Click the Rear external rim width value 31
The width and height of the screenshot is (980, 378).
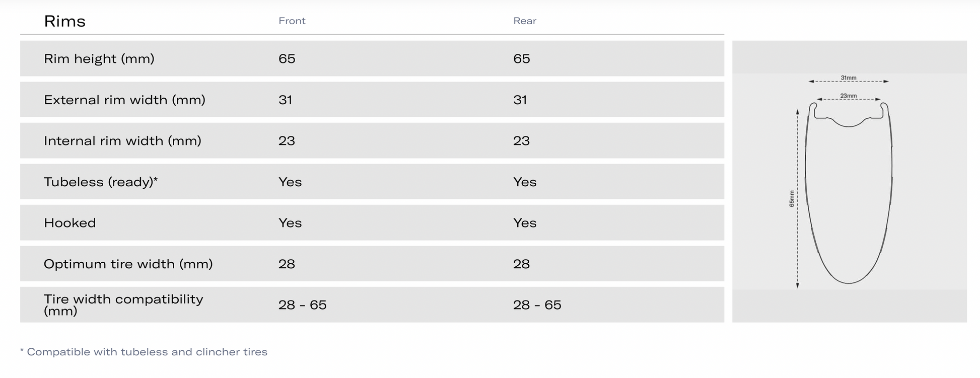(520, 100)
